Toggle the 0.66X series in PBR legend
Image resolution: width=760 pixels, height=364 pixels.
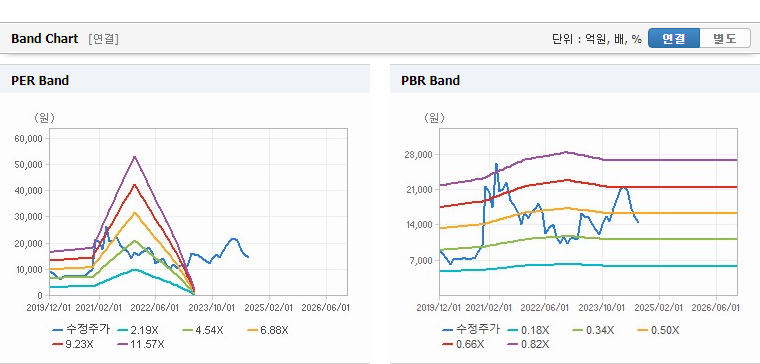[x=462, y=344]
